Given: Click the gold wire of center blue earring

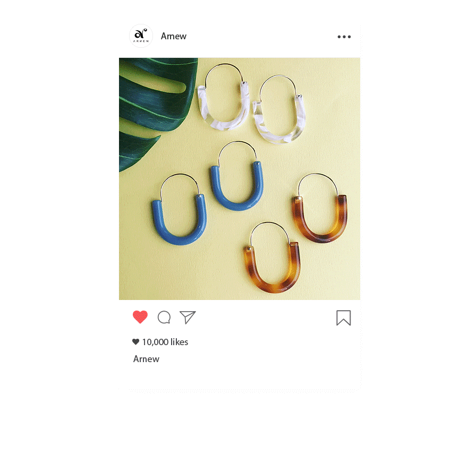Looking at the screenshot, I should pos(237,143).
